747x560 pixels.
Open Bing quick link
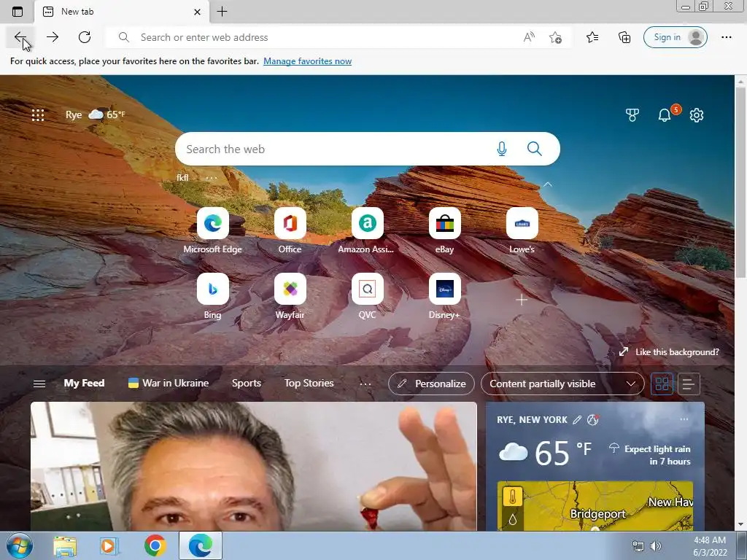pos(212,297)
